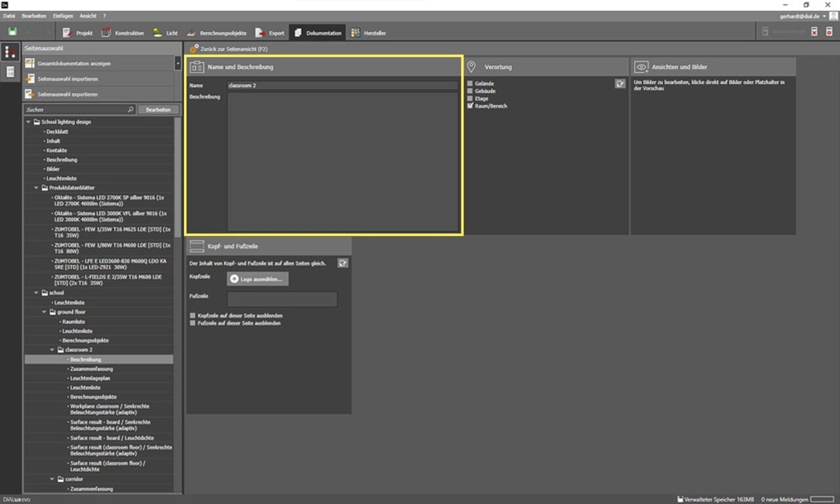
Task: Open the Einfügen menu
Action: tap(63, 16)
